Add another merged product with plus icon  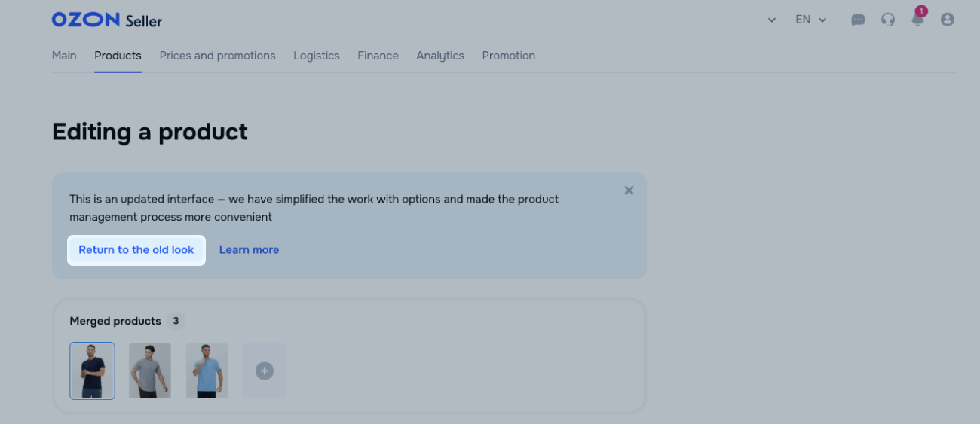264,371
